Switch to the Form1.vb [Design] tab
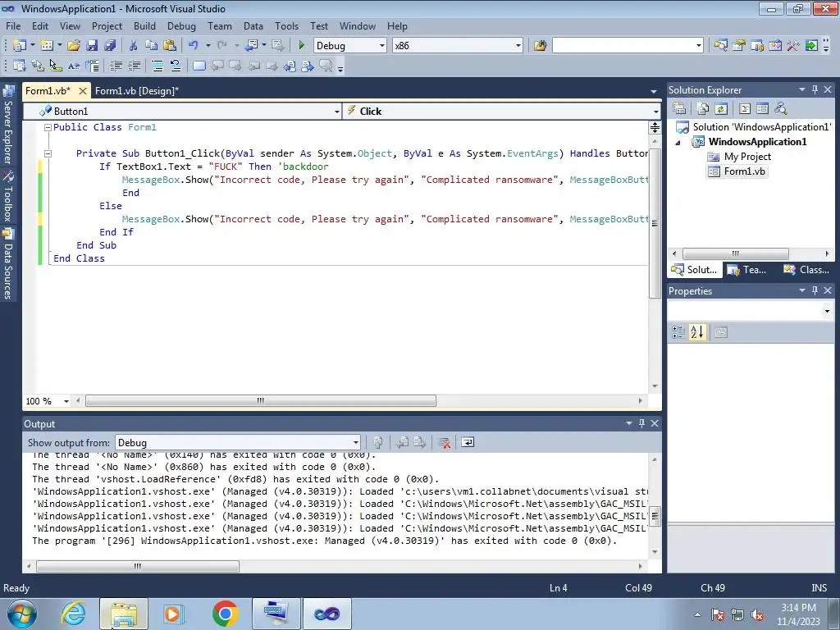Screen dimensions: 840x630 tap(137, 91)
